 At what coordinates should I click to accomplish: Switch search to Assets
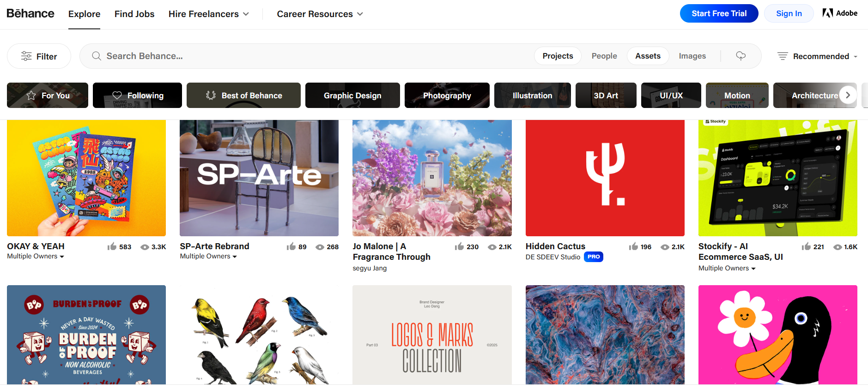(648, 56)
